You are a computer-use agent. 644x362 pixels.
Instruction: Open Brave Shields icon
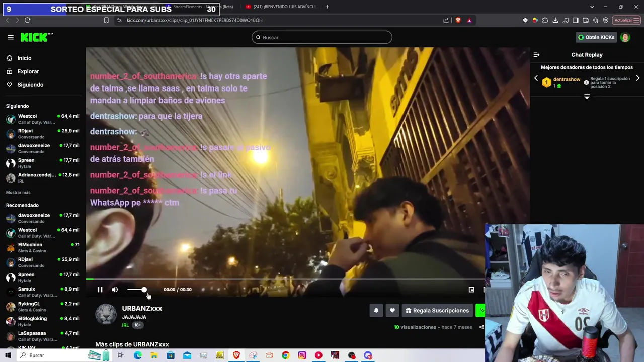[458, 20]
